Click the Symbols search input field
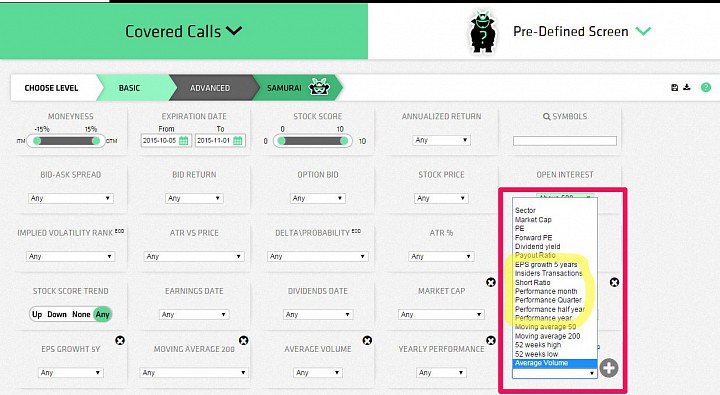This screenshot has height=395, width=720. pos(565,141)
